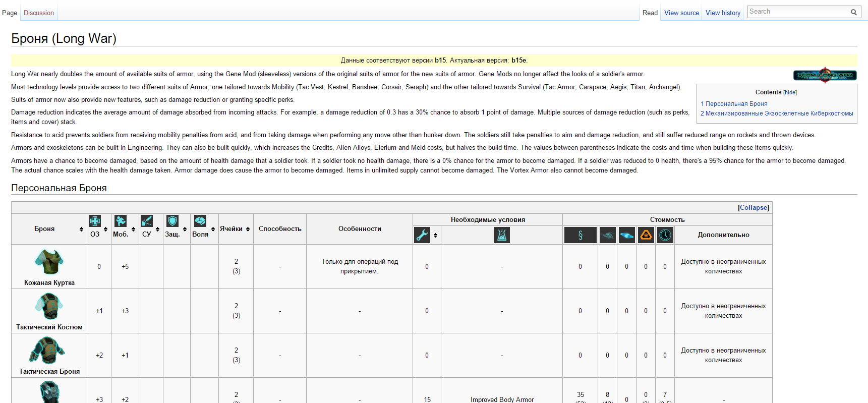868x403 pixels.
Task: Click the engineering wrench icon
Action: (422, 235)
